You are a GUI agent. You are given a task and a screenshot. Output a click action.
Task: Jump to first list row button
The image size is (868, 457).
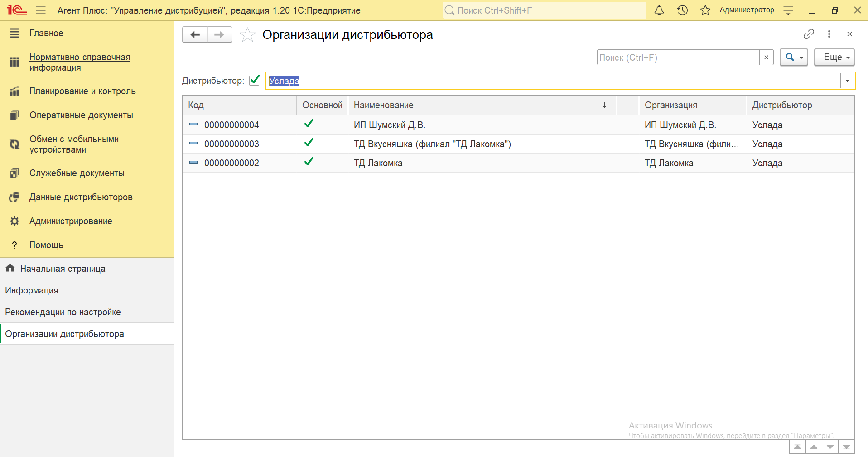[x=797, y=447]
